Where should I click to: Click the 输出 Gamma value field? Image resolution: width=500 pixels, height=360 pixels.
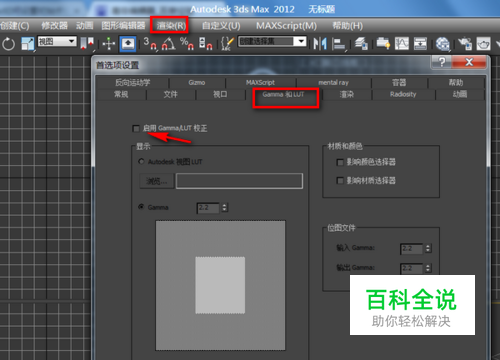(412, 268)
